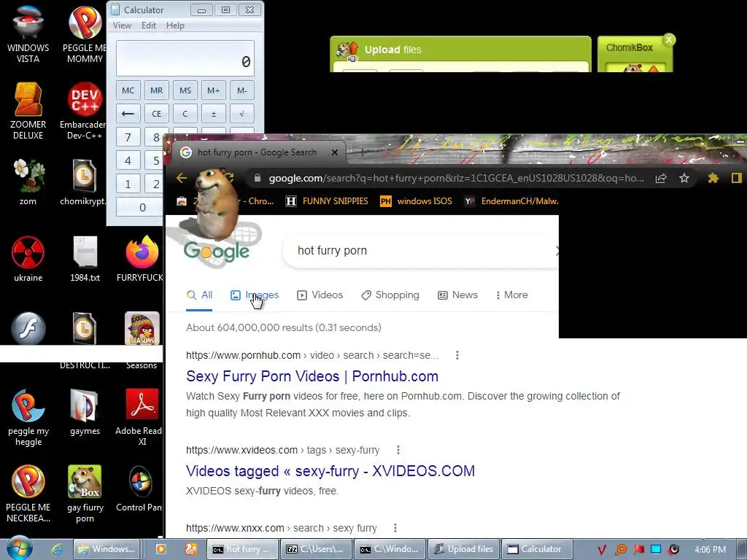Open the chomikrypt desktop icon
747x560 pixels.
tap(84, 182)
